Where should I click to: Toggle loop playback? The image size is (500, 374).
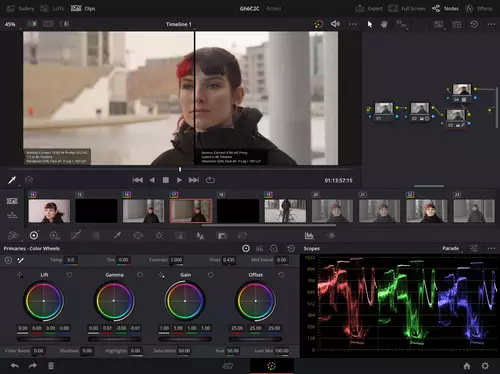pyautogui.click(x=210, y=180)
